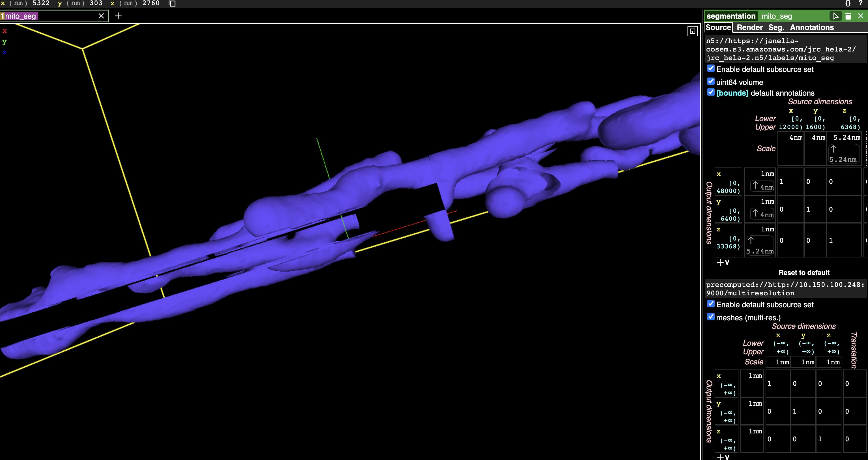Image resolution: width=868 pixels, height=460 pixels.
Task: Uncheck meshes (multi-res.) for the precomputed source
Action: click(711, 317)
